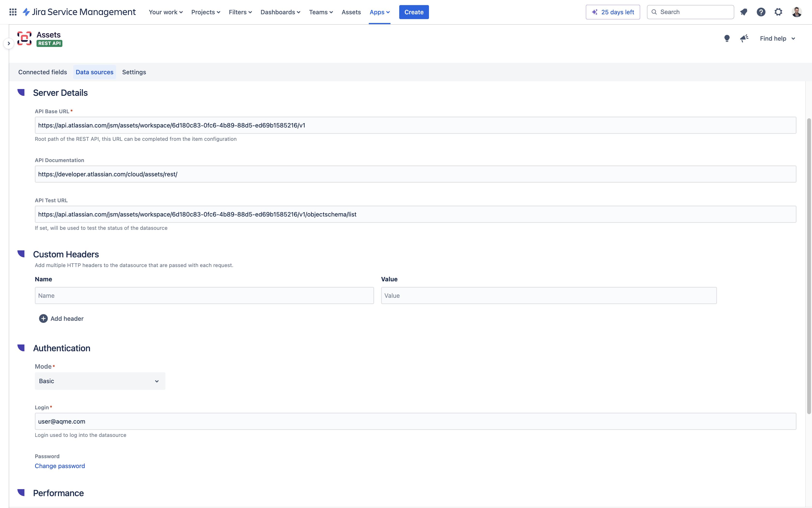Screen dimensions: 812x508
Task: Open the Settings tab
Action: click(x=134, y=72)
